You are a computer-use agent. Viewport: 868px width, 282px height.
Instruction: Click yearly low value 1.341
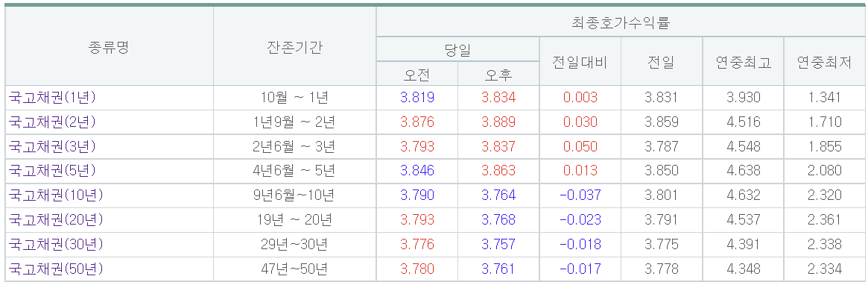[x=824, y=98]
